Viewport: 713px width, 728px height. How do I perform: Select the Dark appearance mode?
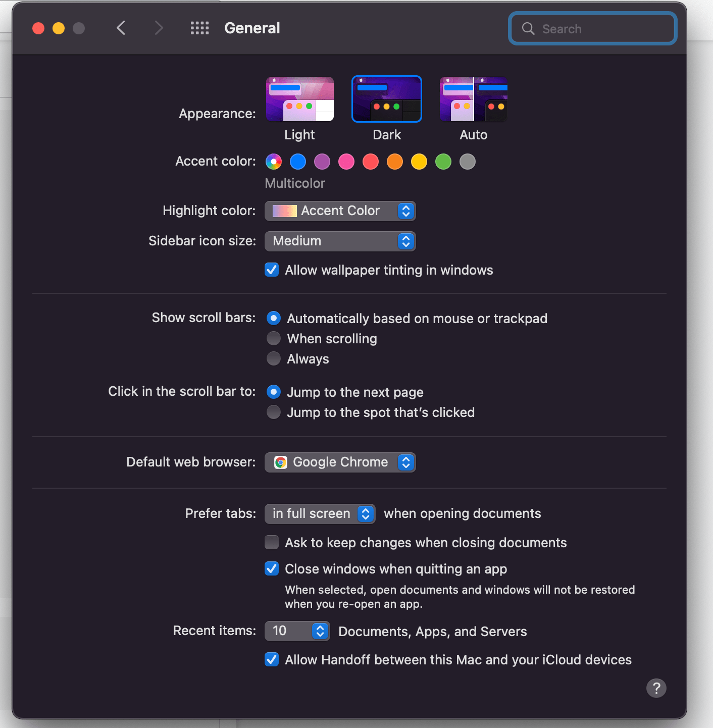tap(386, 99)
